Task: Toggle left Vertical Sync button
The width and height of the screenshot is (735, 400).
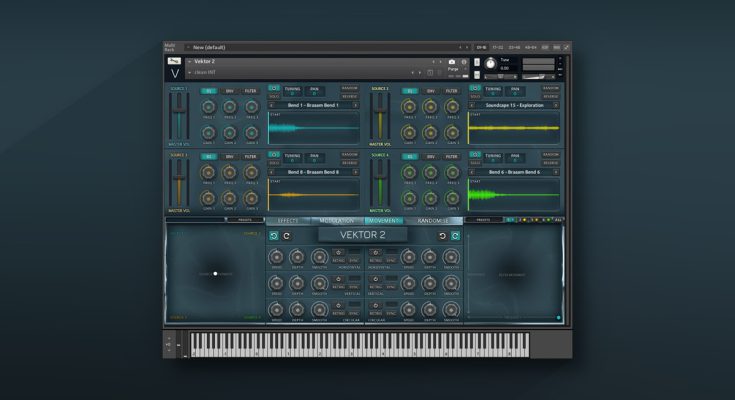Action: point(354,287)
